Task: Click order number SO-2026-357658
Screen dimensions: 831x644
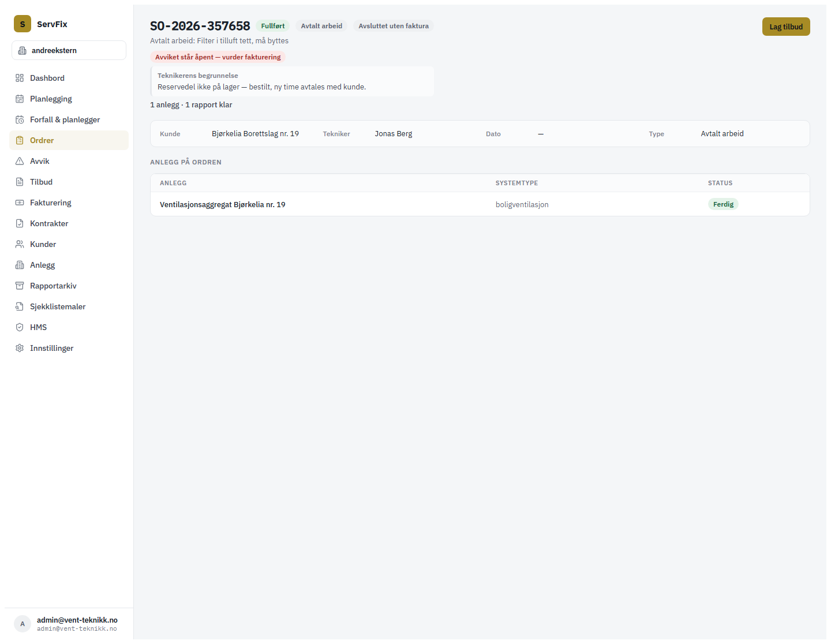Action: 200,26
